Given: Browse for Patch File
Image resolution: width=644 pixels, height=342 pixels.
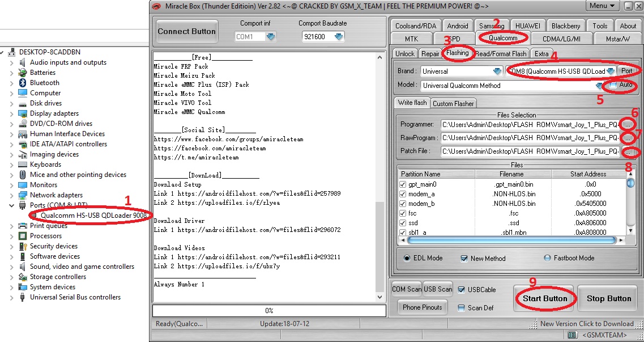Looking at the screenshot, I should tap(629, 151).
